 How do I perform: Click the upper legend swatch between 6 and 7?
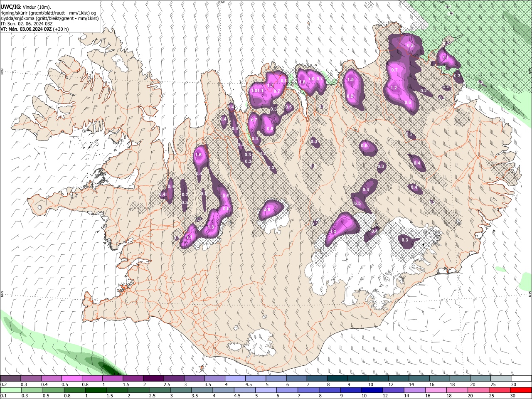296,379
